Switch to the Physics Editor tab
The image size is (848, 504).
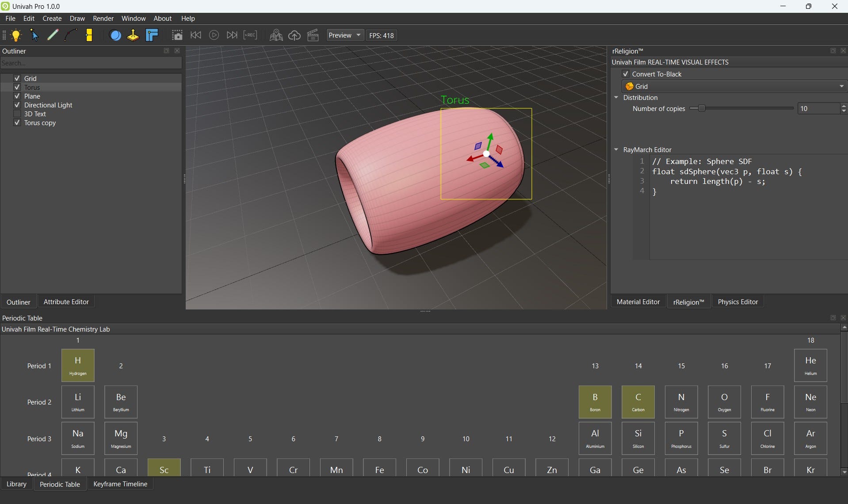738,302
